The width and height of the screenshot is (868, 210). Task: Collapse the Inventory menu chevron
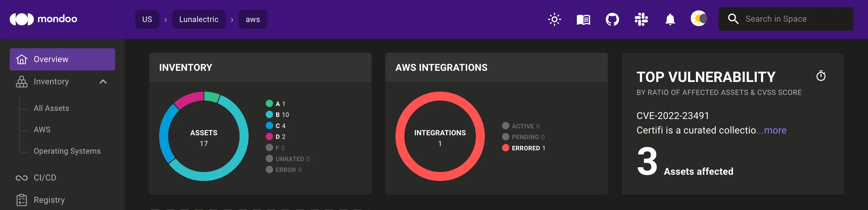pyautogui.click(x=103, y=82)
